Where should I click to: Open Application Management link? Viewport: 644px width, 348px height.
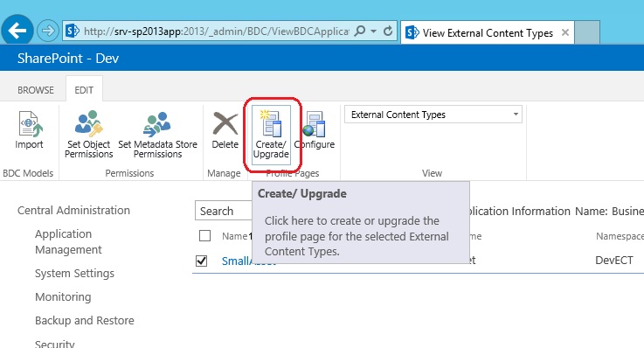click(68, 241)
